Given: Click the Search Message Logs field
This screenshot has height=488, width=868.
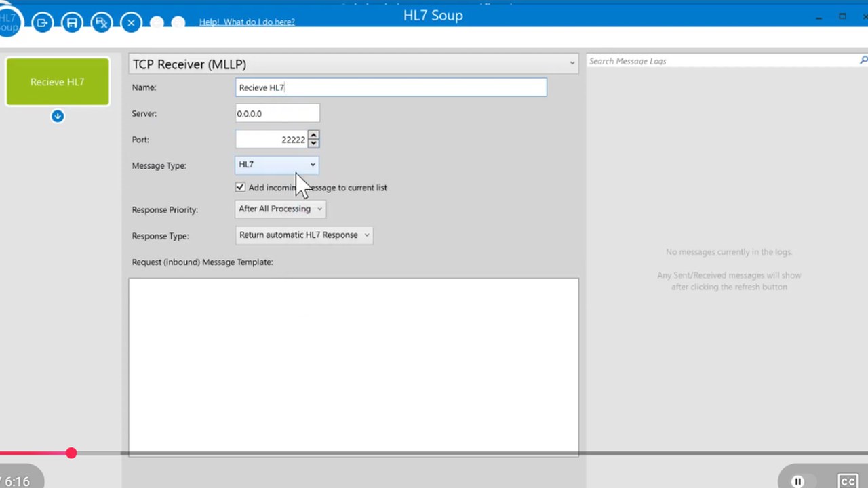Looking at the screenshot, I should coord(722,61).
